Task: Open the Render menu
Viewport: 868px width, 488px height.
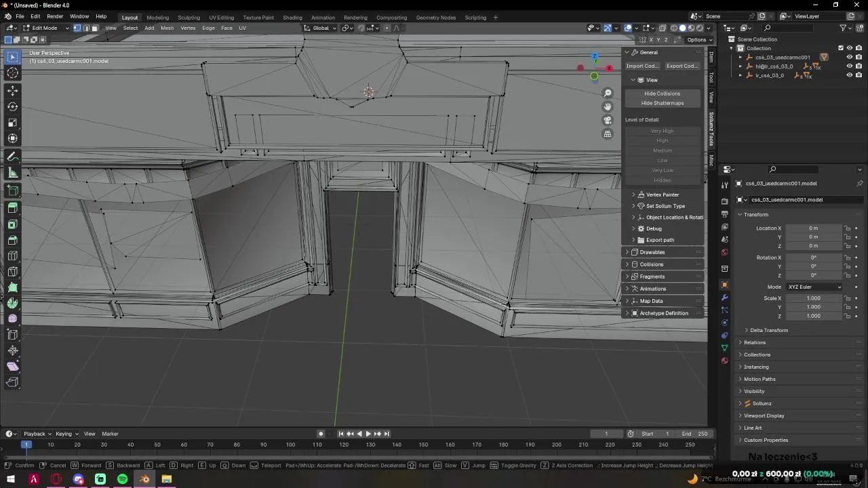Action: click(x=55, y=16)
